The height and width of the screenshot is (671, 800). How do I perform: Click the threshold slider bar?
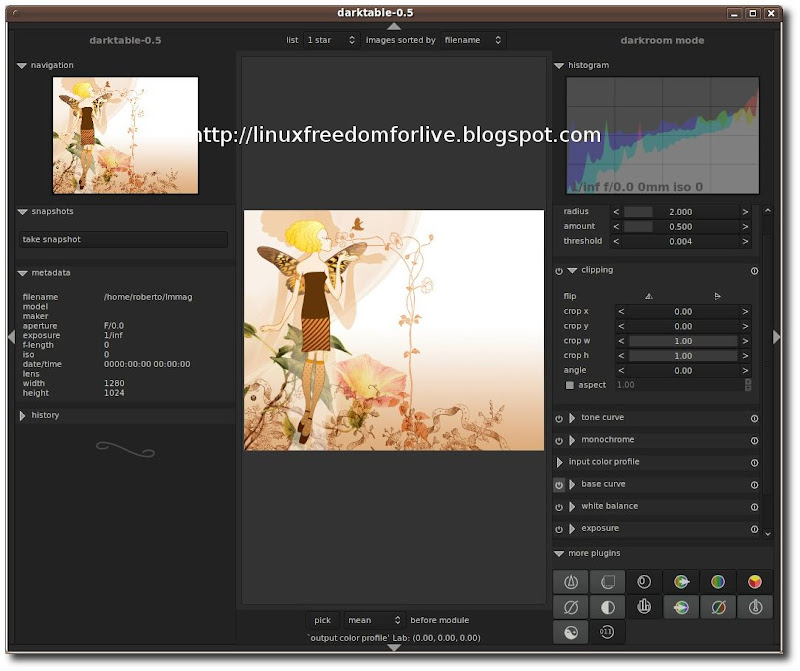[x=681, y=241]
